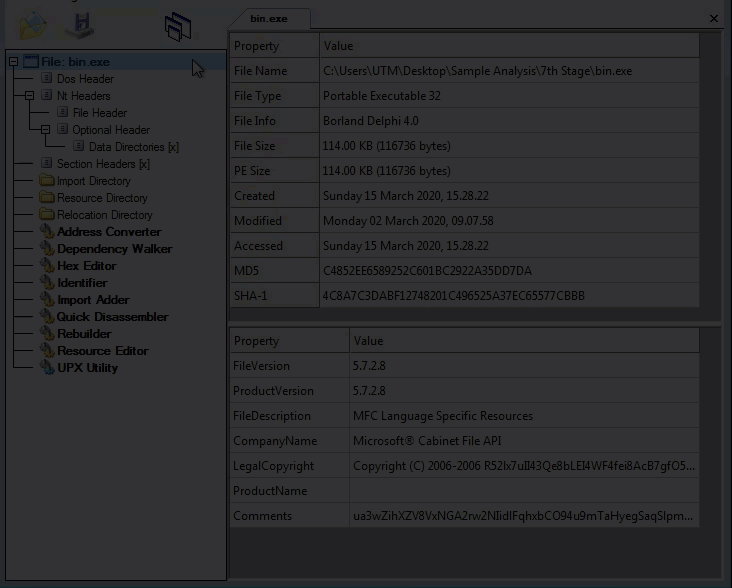Click the Dependency Walker gear icon
This screenshot has width=732, height=588.
click(47, 248)
